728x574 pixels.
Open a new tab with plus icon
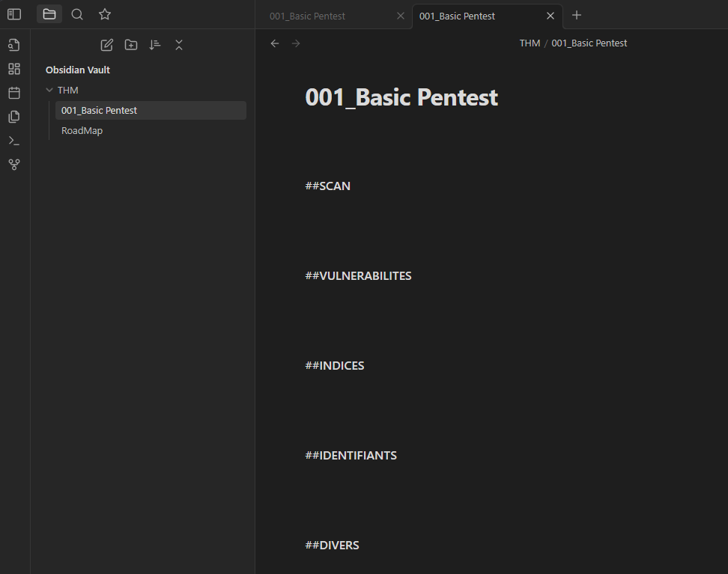577,15
